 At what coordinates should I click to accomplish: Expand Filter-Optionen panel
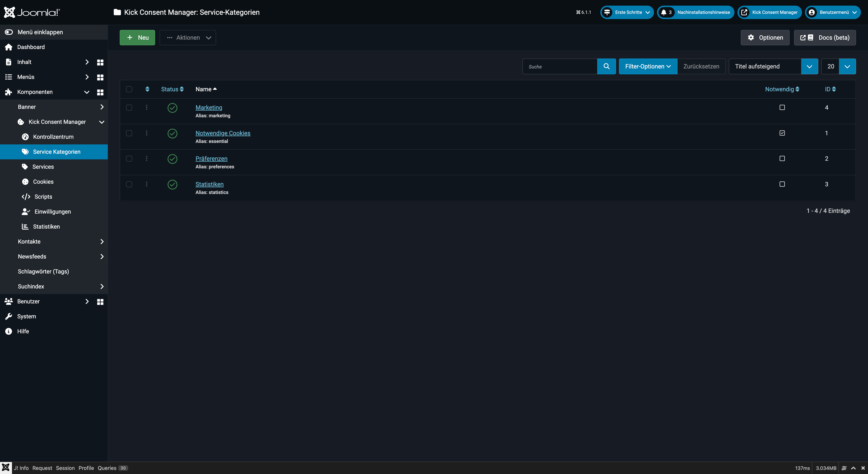648,66
